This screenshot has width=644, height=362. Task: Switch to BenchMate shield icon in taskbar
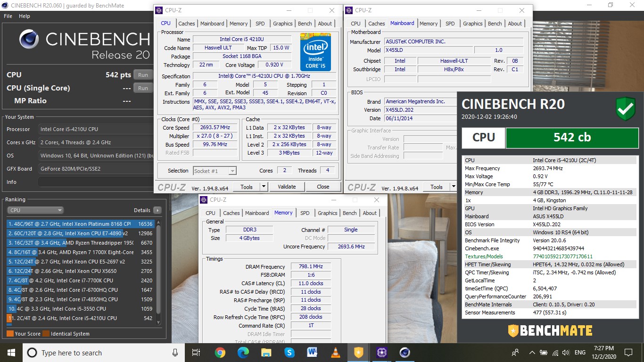pyautogui.click(x=358, y=353)
